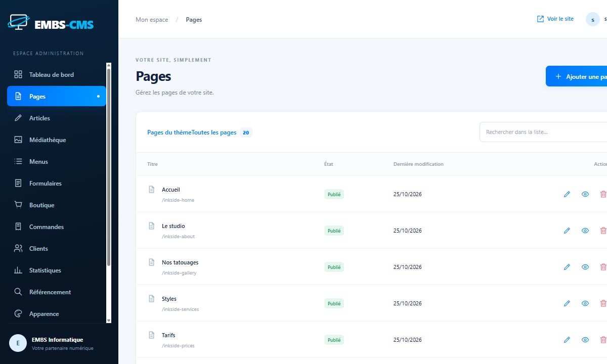Click the Apparence palette icon
Screen dimensions: 607x364
coord(18,313)
